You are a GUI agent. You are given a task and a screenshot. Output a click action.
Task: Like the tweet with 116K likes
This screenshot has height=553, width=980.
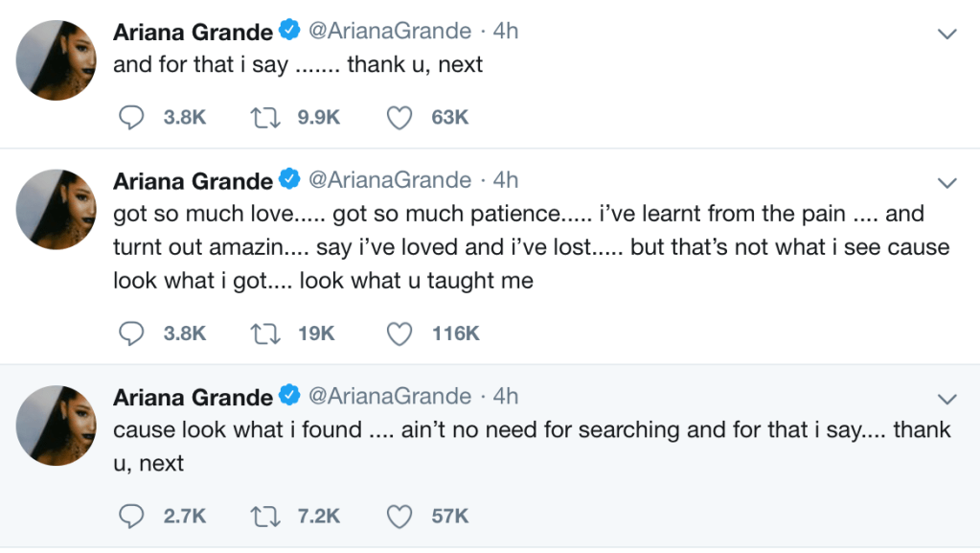point(399,334)
